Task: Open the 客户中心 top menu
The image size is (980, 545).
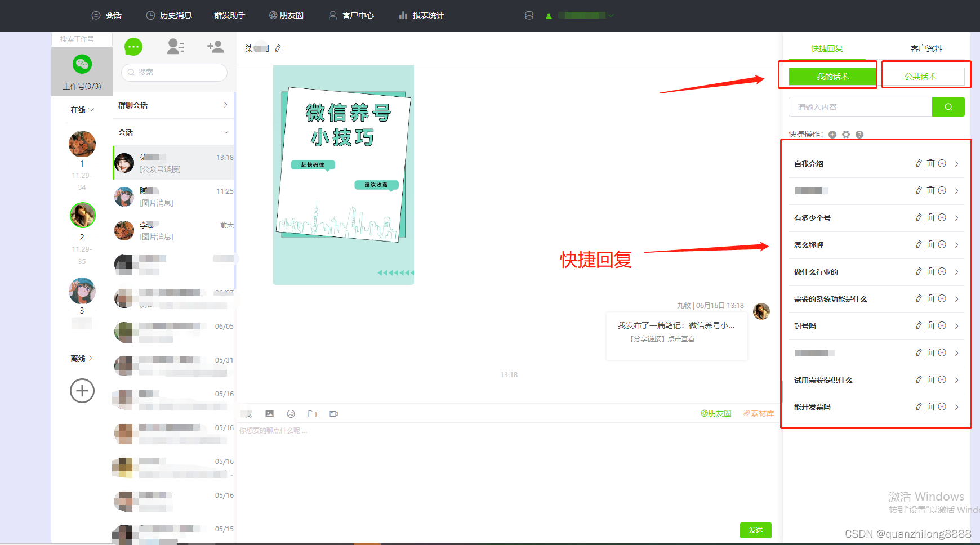Action: 351,15
